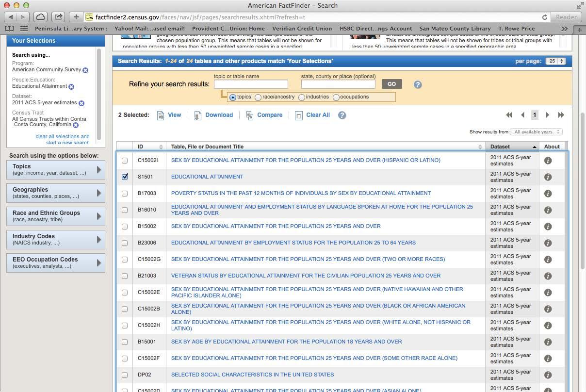This screenshot has width=586, height=392.
Task: Open Selected Social Characteristics table link
Action: (x=252, y=375)
